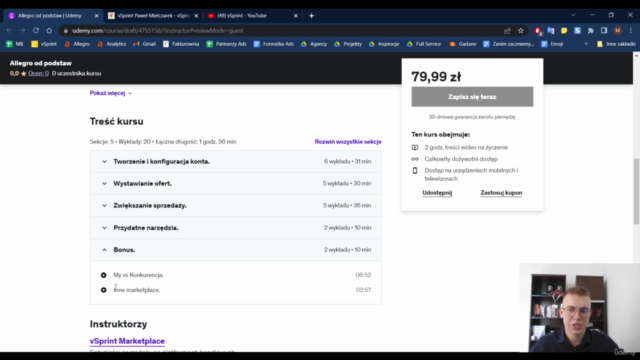Open the Inspiracje bookmark
This screenshot has height=360, width=640.
click(x=384, y=44)
